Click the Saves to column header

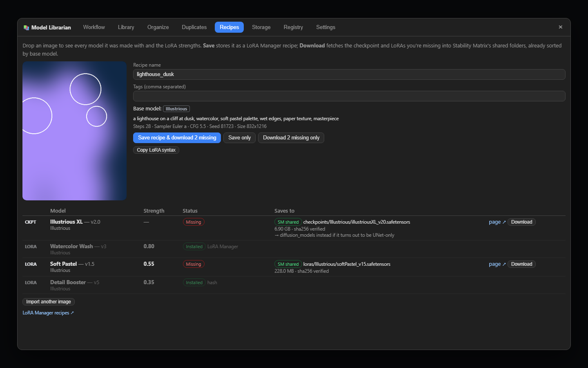pyautogui.click(x=285, y=211)
